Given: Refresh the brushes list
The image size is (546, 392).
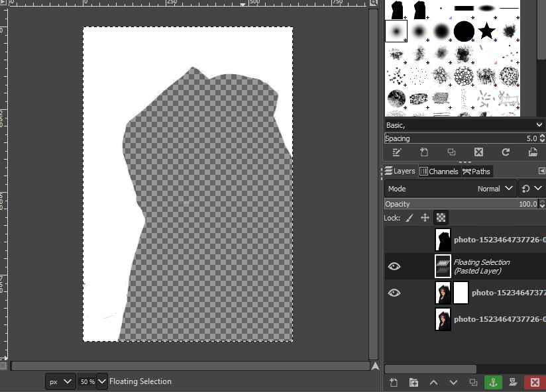Looking at the screenshot, I should pyautogui.click(x=506, y=152).
